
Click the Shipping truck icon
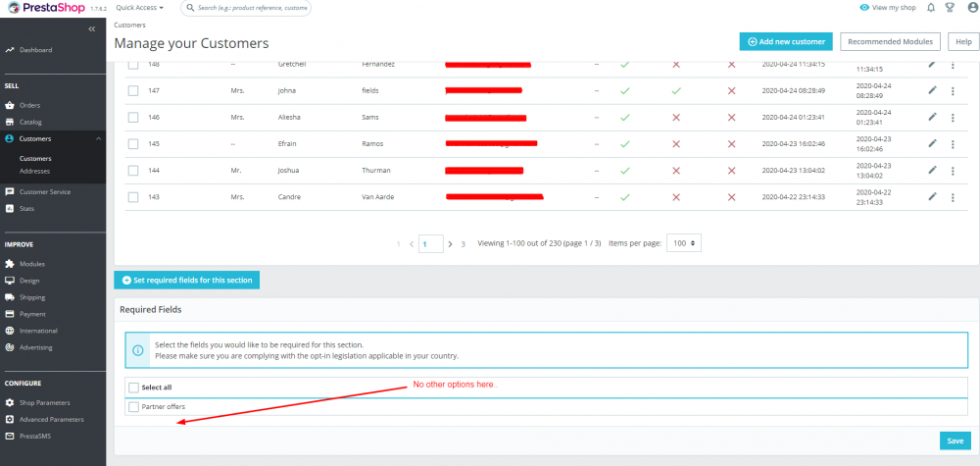pyautogui.click(x=10, y=297)
